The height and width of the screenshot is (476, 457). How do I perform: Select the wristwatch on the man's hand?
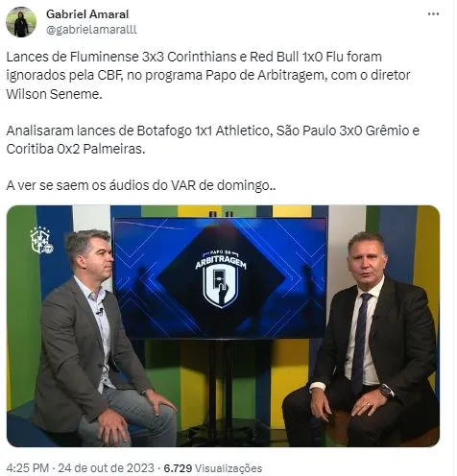387,391
